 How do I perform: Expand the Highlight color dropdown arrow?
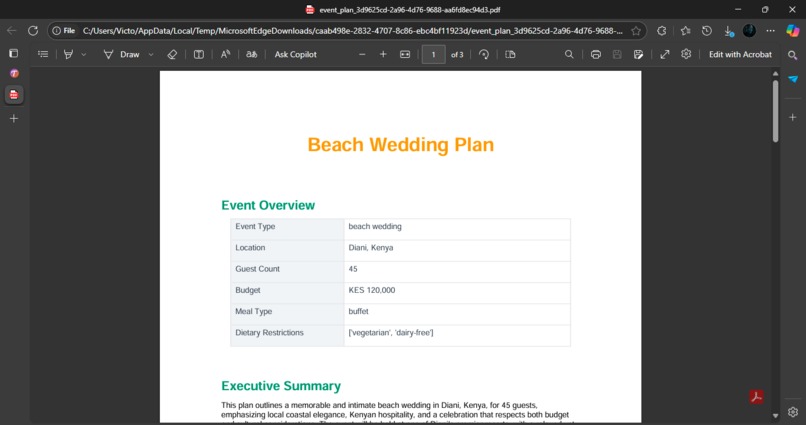click(x=84, y=54)
